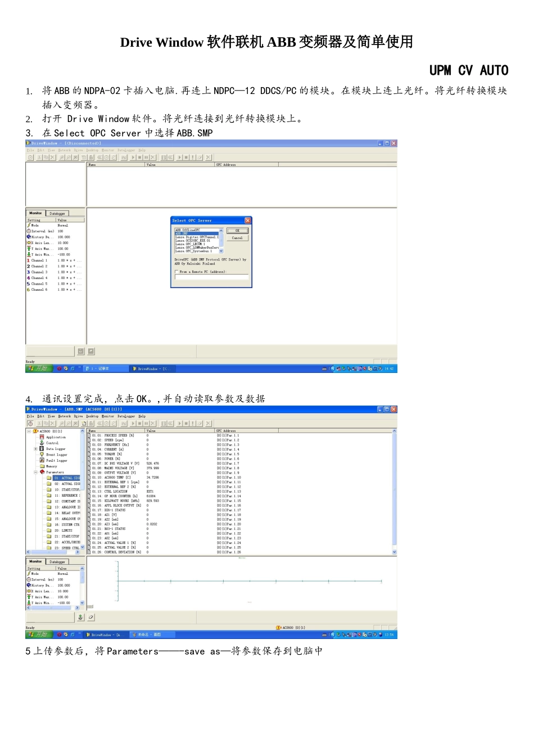
Task: Click the Mode setting icon in upper Monitor pane
Action: (x=29, y=226)
